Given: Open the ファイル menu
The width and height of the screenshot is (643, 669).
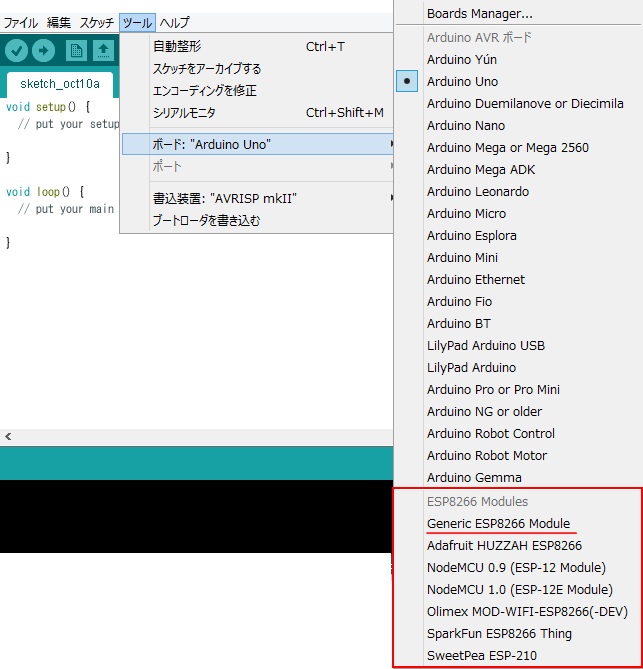Looking at the screenshot, I should pyautogui.click(x=20, y=23).
